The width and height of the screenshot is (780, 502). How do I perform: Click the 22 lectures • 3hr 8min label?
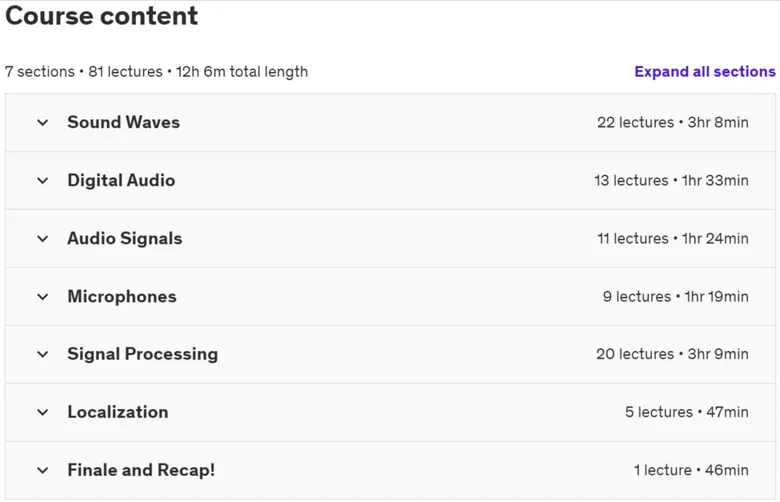click(x=673, y=122)
